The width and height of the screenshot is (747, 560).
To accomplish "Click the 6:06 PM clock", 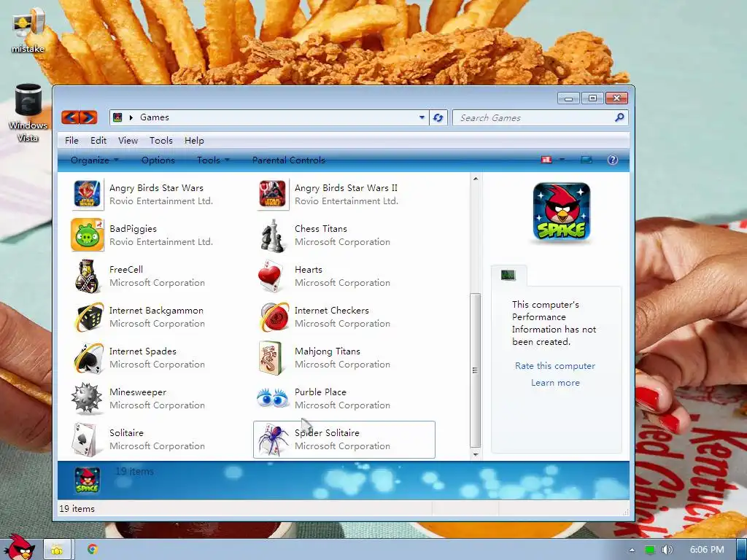I will tap(707, 550).
